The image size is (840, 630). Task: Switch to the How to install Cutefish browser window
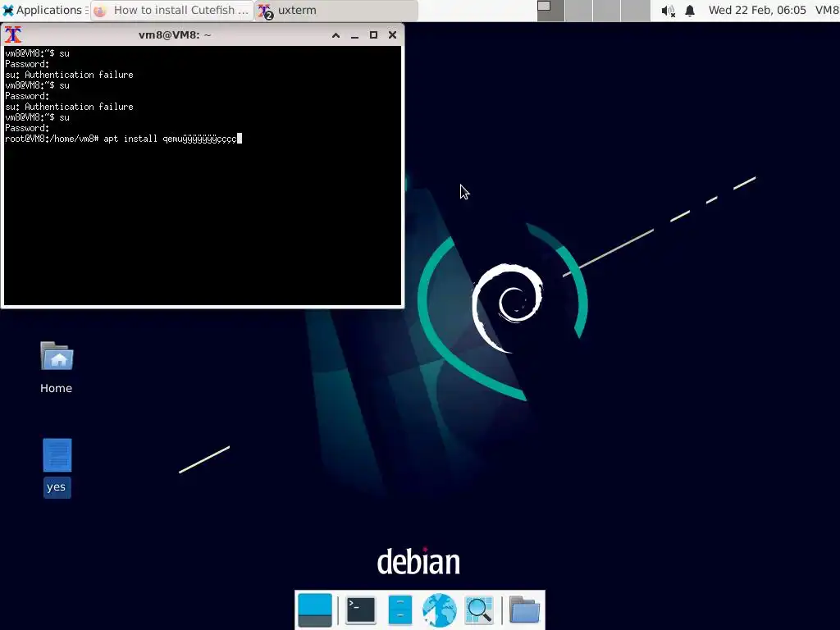172,10
